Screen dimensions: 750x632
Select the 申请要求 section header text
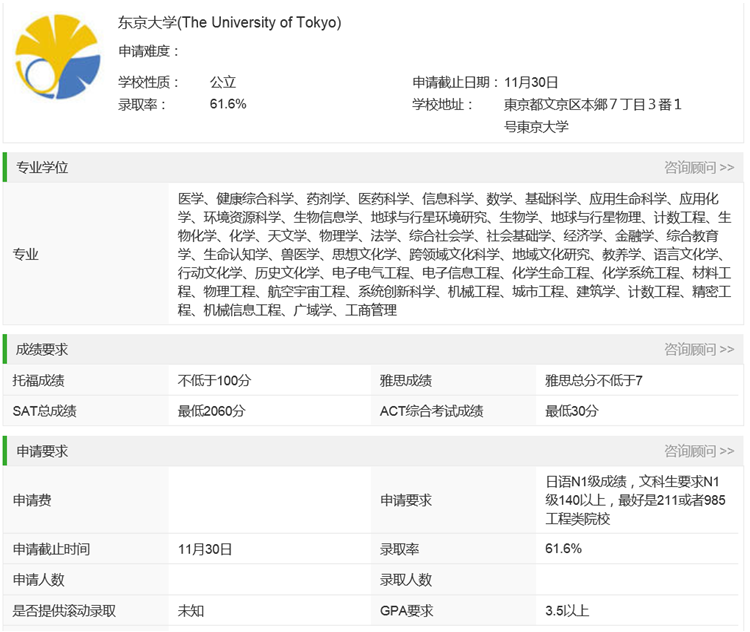42,451
